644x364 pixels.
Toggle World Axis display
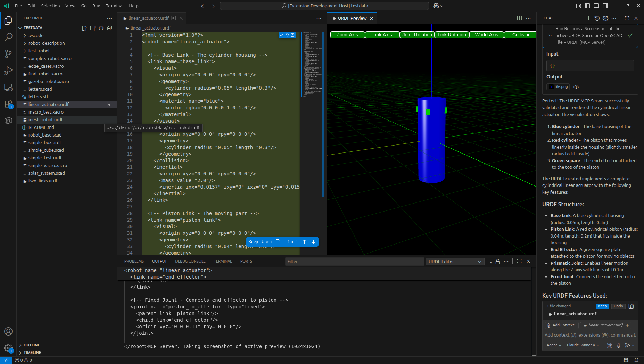click(486, 35)
